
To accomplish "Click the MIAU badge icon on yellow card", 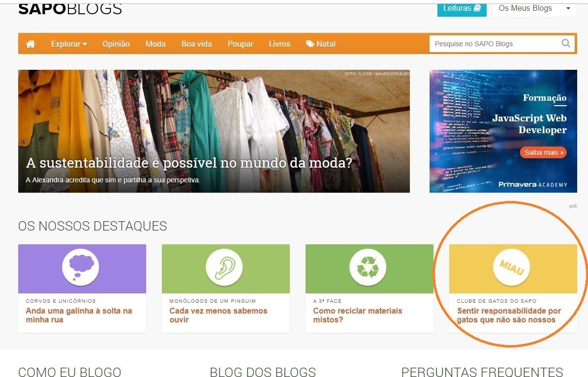I will point(512,267).
